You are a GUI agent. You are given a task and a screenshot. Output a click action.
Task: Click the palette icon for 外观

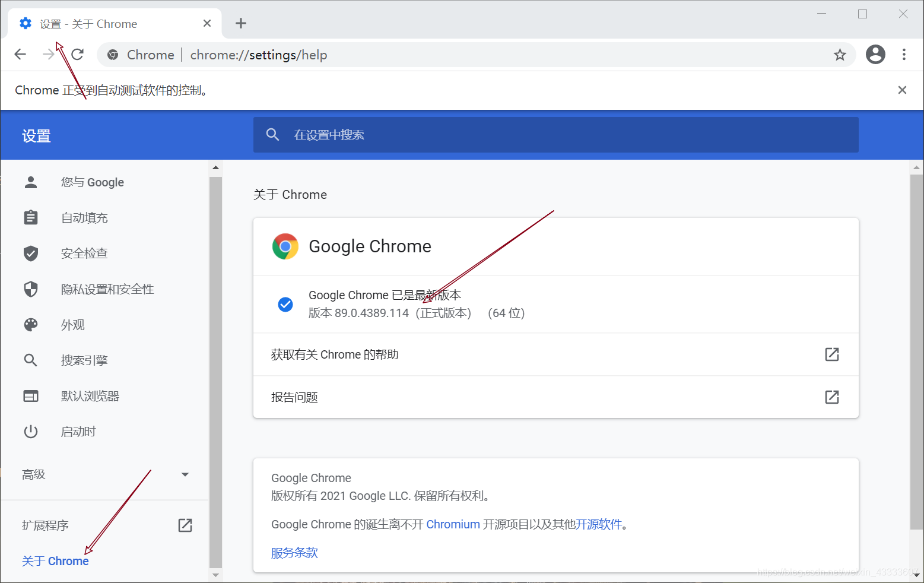pos(31,325)
